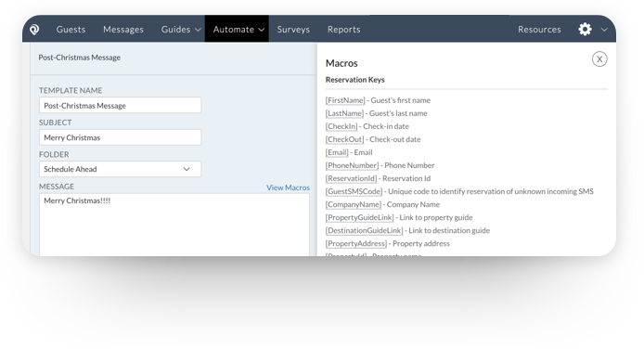Click the "Property address" description text
Image resolution: width=644 pixels, height=349 pixels.
pyautogui.click(x=421, y=243)
